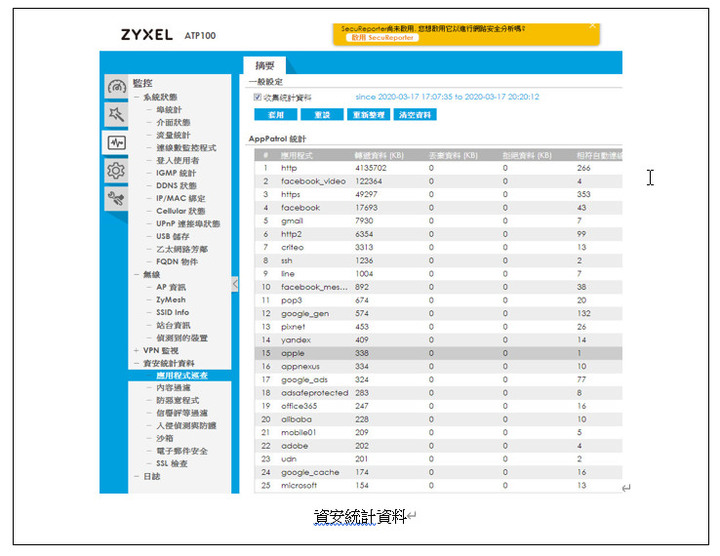The width and height of the screenshot is (720, 556).
Task: Select the office365 table row
Action: (x=438, y=406)
